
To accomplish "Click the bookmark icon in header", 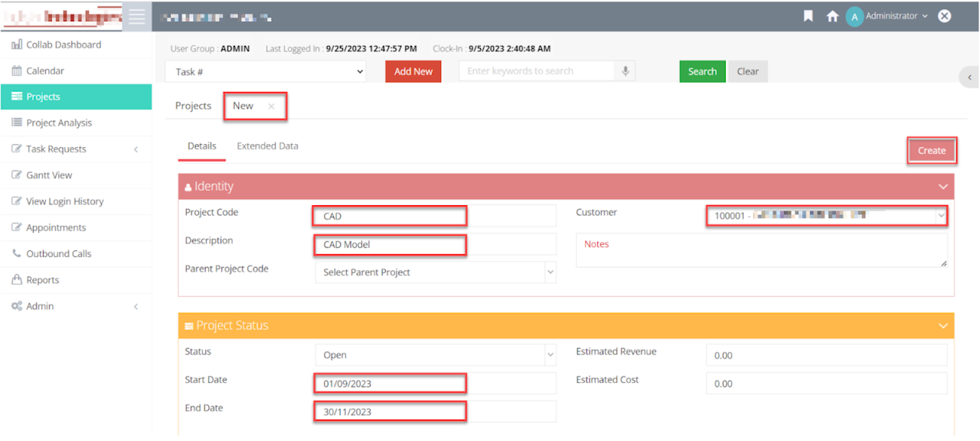I will [x=808, y=16].
